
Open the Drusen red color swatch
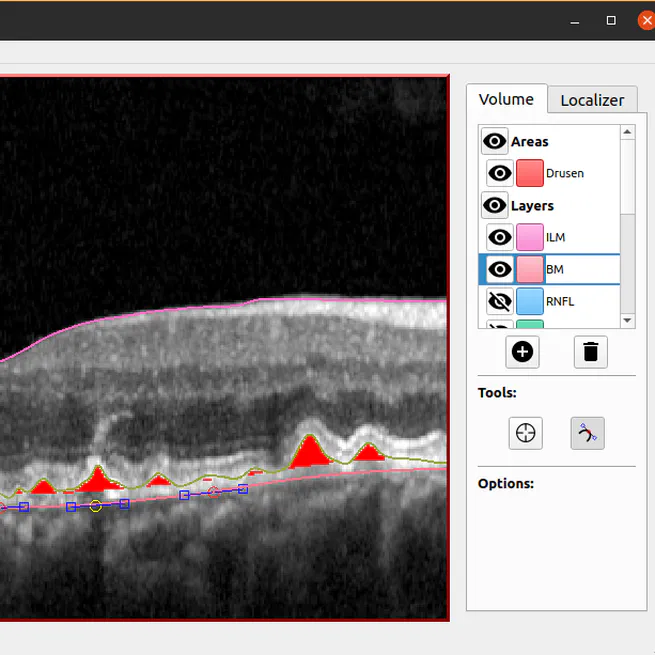(530, 173)
